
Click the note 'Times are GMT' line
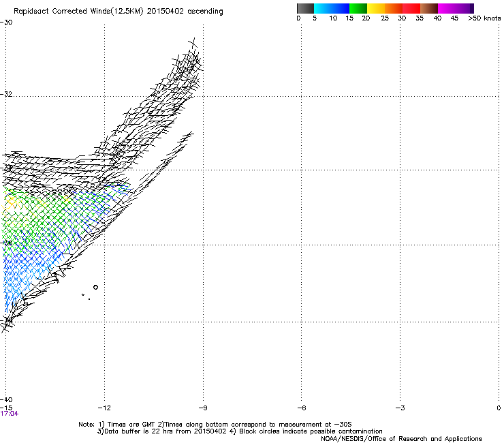(x=215, y=425)
